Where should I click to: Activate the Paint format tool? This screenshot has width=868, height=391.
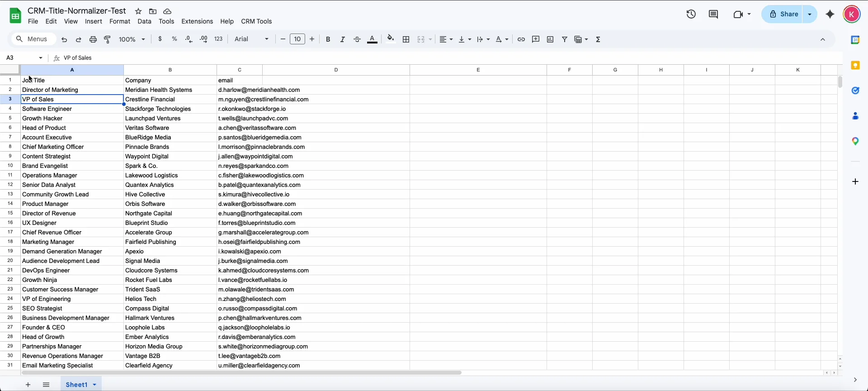pyautogui.click(x=108, y=40)
